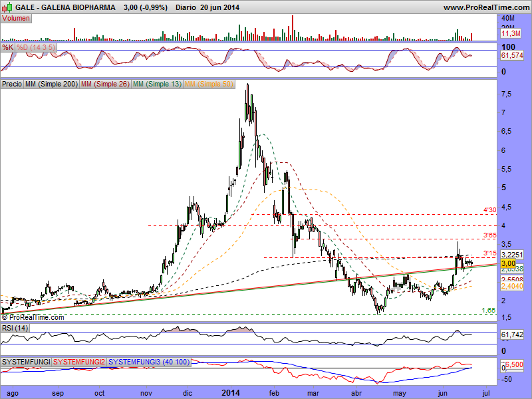532x399 pixels.
Task: Select the MM (Simple 26) label
Action: click(105, 84)
